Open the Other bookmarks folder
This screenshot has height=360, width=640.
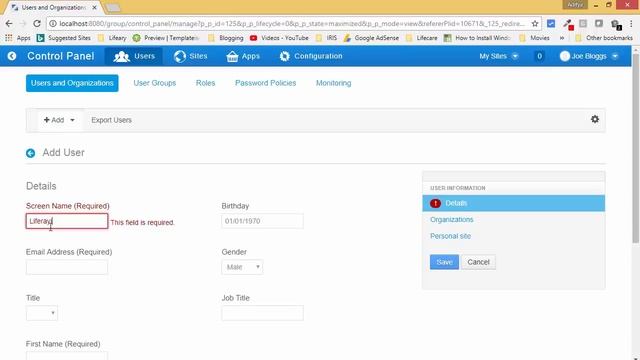[x=604, y=38]
